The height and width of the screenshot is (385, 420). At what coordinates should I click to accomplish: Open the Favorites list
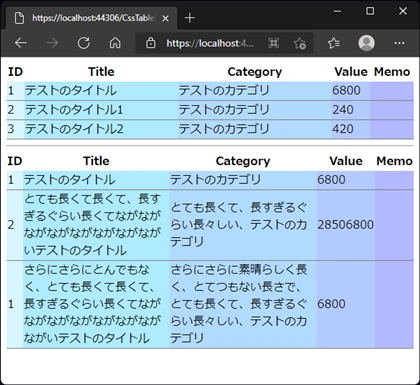pos(334,43)
